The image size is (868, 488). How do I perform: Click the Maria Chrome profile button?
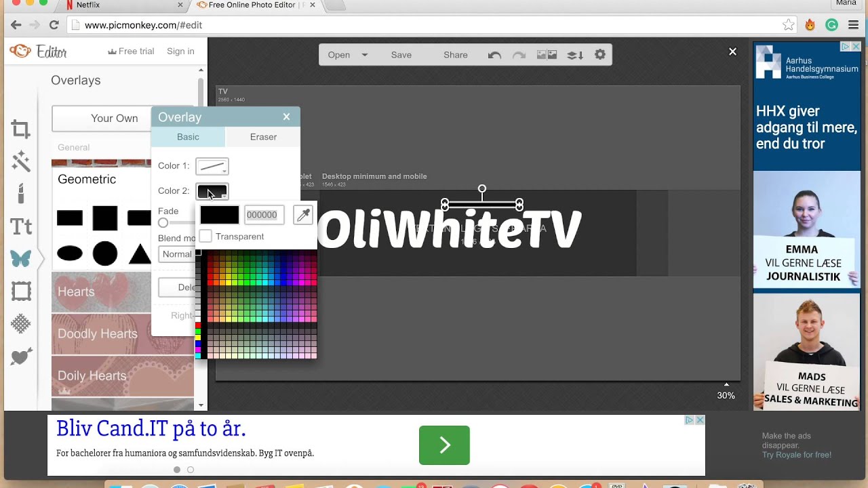click(x=846, y=4)
